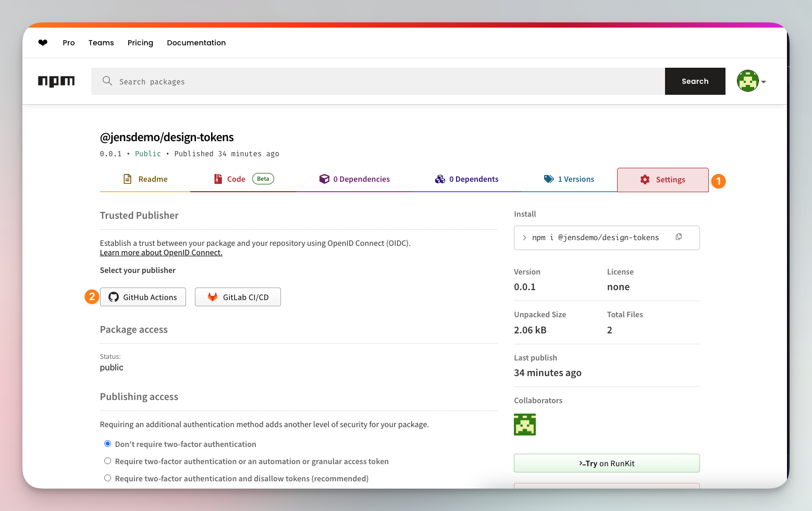Screen dimensions: 812x511
Task: Open the Pro menu item
Action: point(69,43)
